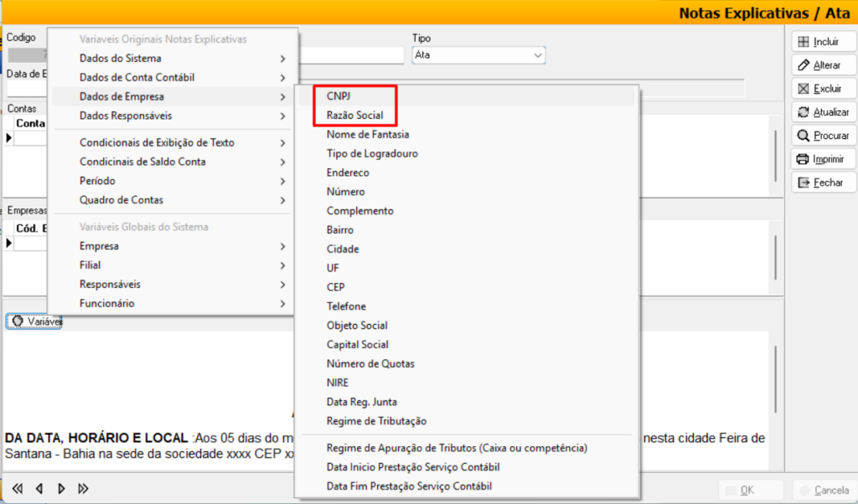Print using the Imprimir button
858x504 pixels.
pyautogui.click(x=821, y=159)
